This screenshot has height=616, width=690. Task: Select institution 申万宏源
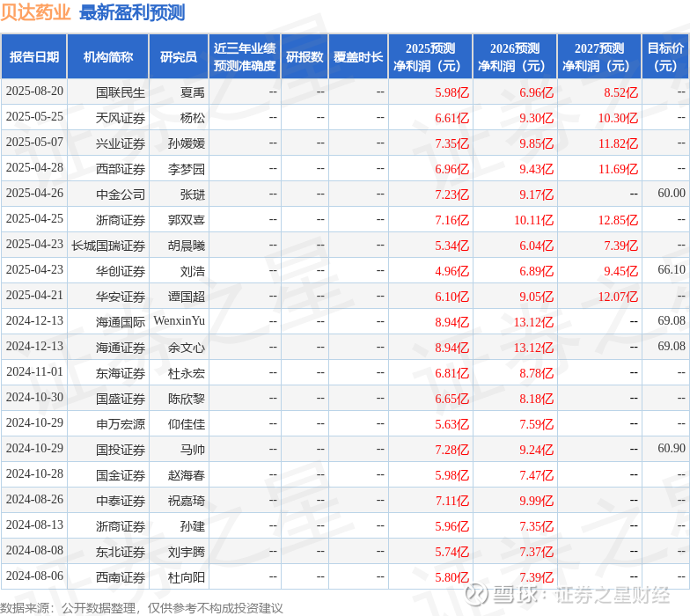[121, 424]
